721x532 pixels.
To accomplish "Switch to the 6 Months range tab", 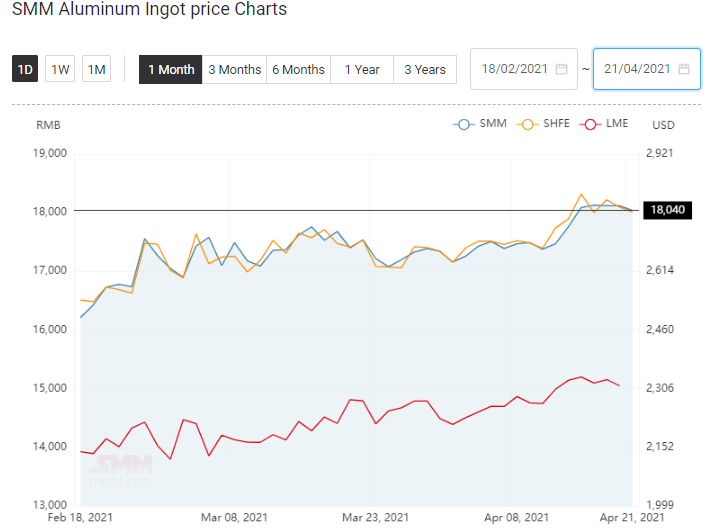I will (298, 69).
